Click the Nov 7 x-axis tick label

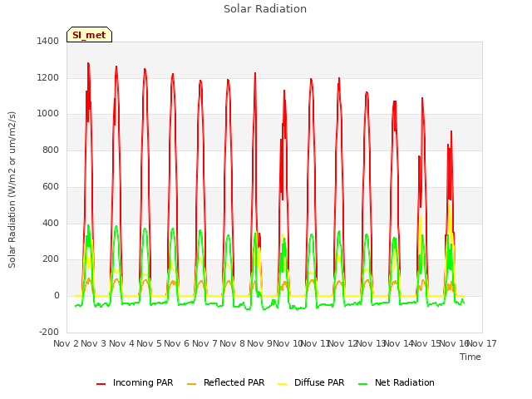pos(205,343)
